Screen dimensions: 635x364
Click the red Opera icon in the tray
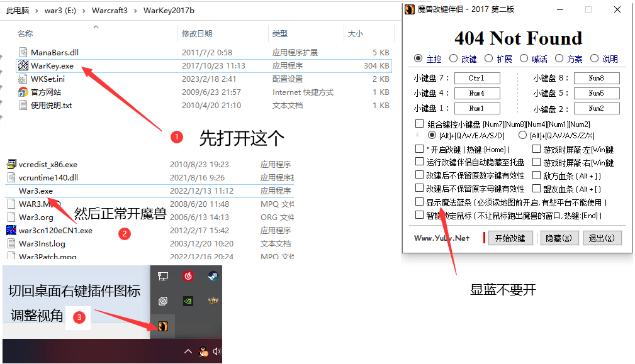pos(188,276)
